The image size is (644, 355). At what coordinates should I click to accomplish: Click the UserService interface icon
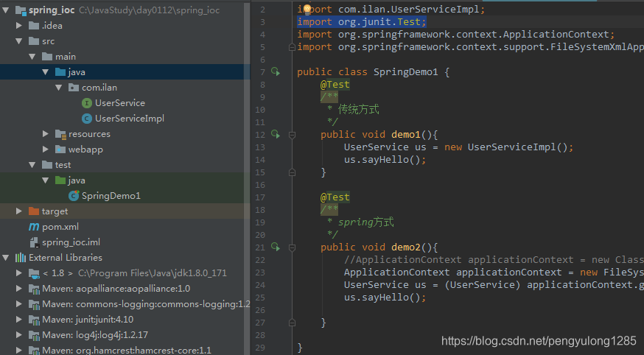tap(87, 103)
